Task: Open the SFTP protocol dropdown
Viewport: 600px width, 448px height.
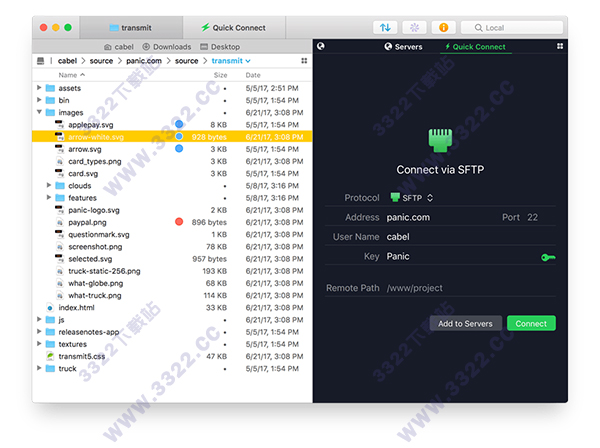Action: click(x=412, y=198)
